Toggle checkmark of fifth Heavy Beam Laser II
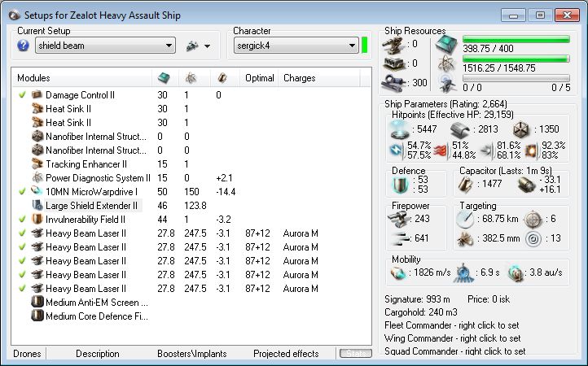Screen dimensions: 588x366 point(22,289)
